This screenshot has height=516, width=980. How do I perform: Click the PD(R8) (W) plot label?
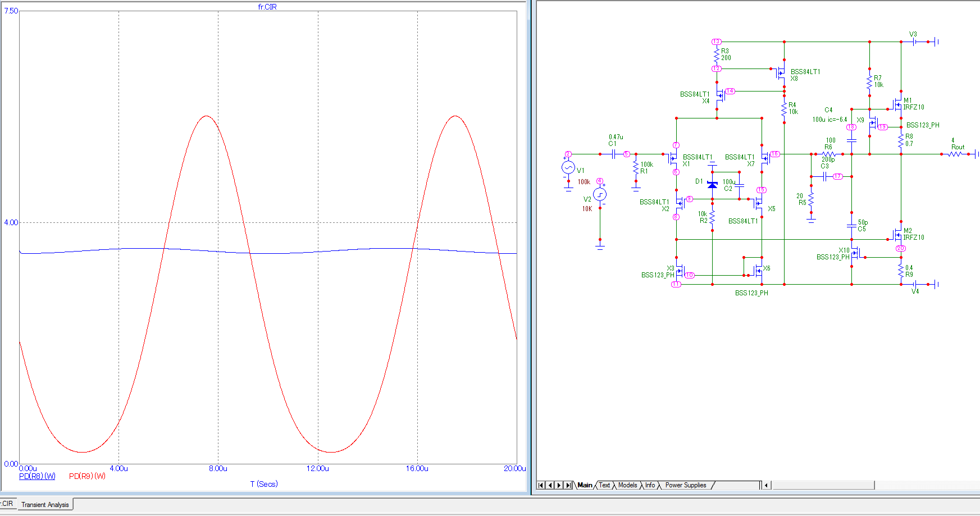37,476
